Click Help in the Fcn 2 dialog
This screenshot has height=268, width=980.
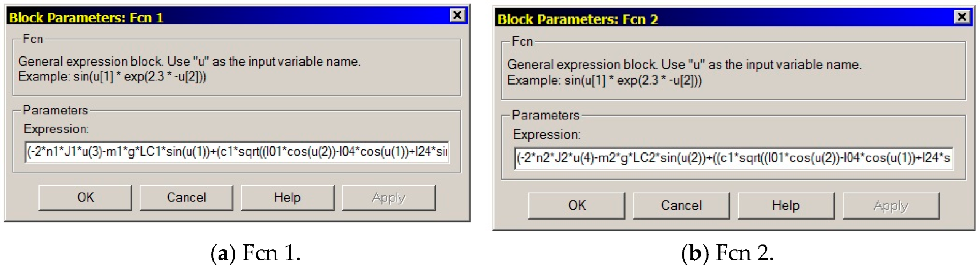(786, 205)
